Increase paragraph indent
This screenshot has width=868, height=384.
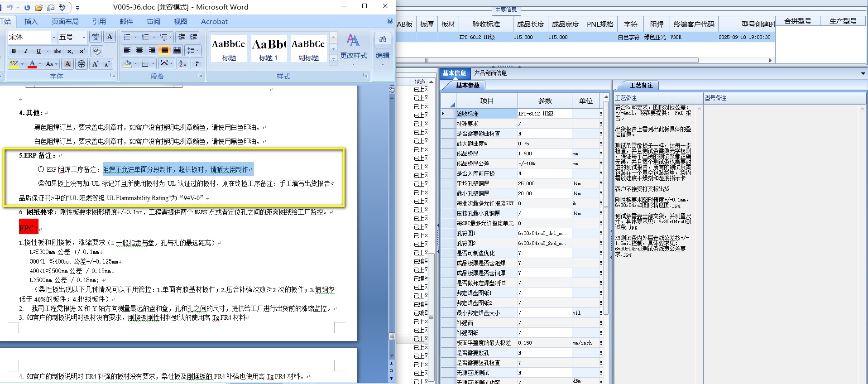click(194, 37)
